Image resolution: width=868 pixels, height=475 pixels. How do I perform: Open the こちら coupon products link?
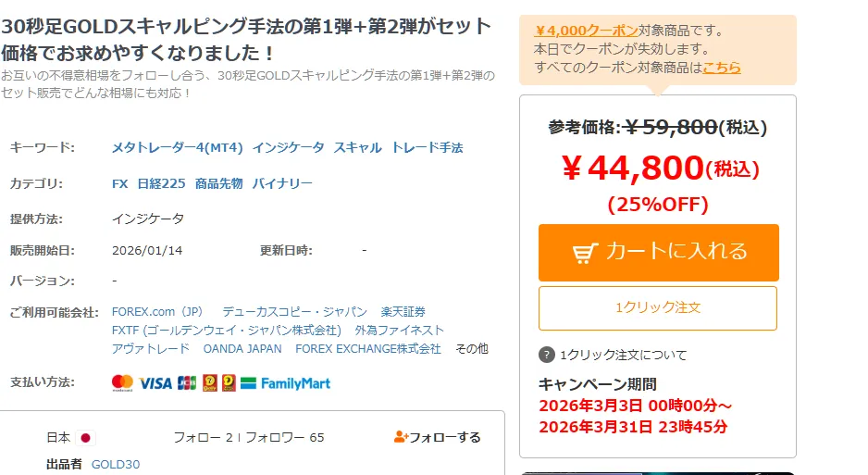721,67
